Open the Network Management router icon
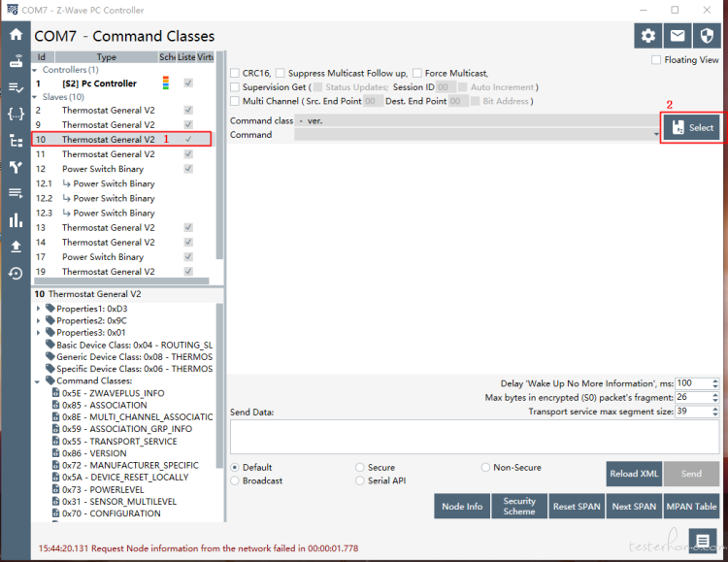 (x=16, y=61)
